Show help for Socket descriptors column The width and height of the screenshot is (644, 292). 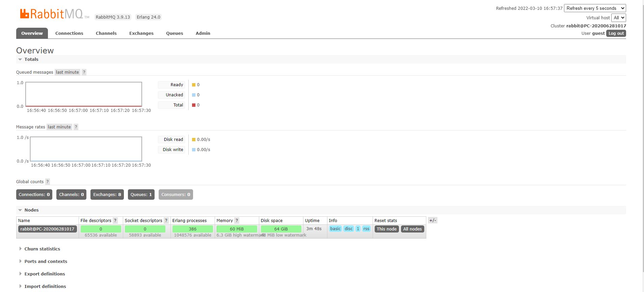166,220
